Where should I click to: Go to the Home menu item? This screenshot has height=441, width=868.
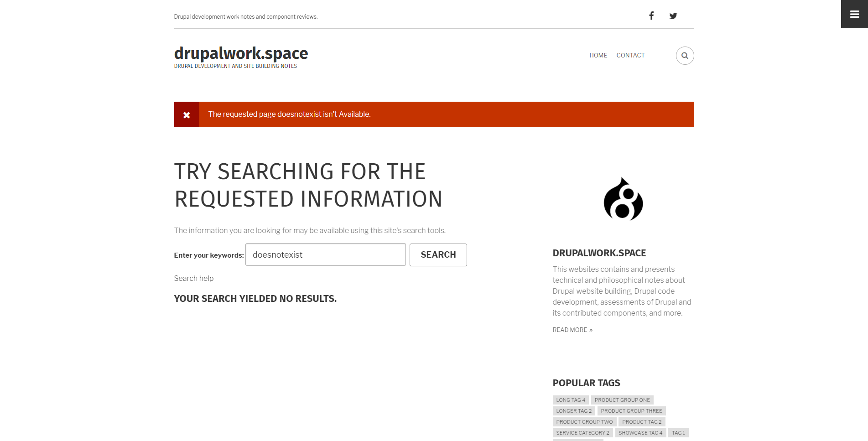coord(598,55)
